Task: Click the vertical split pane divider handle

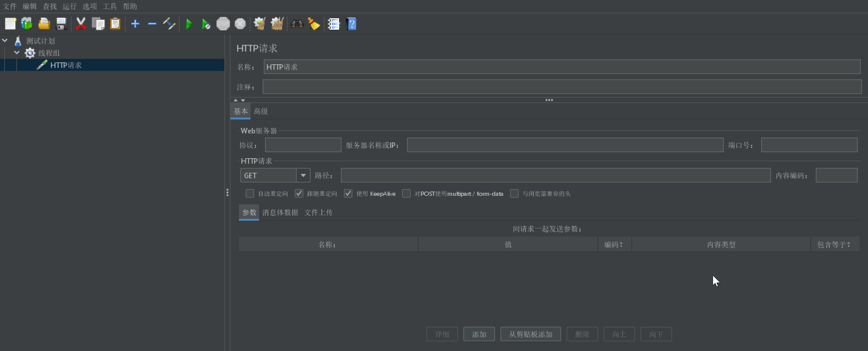Action: (227, 192)
